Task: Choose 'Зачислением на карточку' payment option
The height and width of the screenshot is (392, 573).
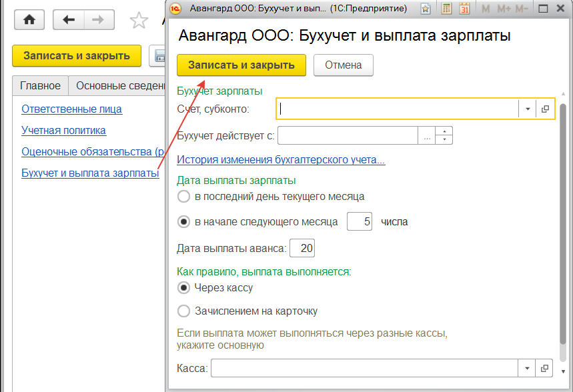Action: point(183,311)
